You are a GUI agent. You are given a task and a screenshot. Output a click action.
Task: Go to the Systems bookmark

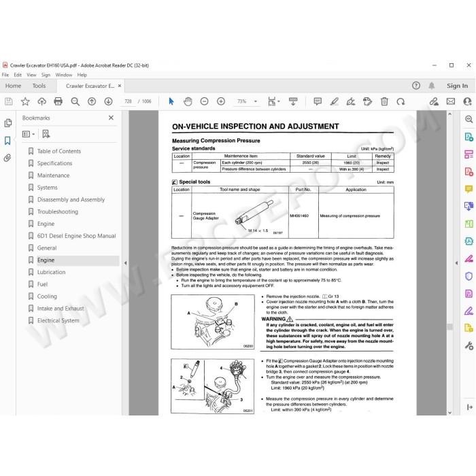48,188
